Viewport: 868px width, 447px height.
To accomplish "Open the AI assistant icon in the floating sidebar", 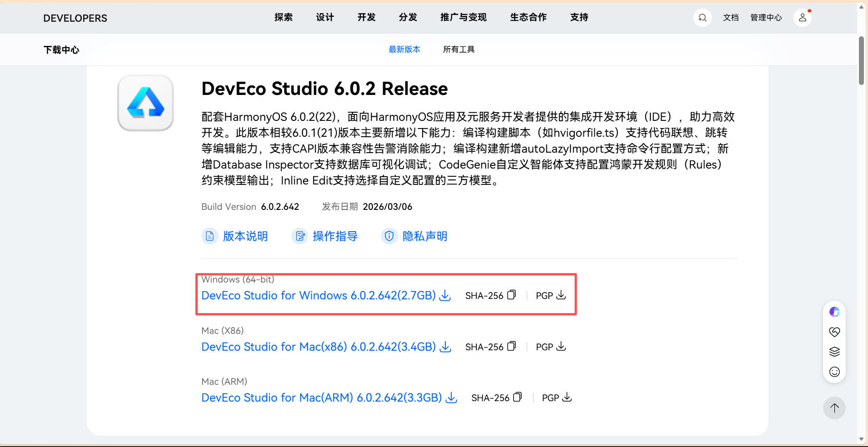I will tap(834, 312).
